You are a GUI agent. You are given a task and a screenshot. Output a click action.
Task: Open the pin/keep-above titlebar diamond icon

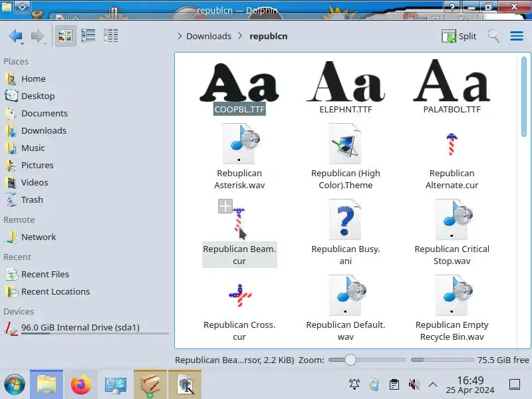(x=23, y=7)
